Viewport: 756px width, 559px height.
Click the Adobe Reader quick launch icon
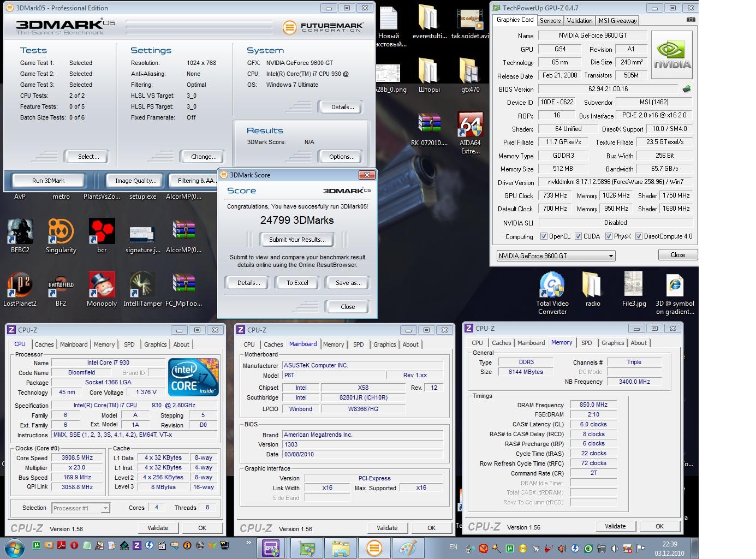[x=62, y=545]
